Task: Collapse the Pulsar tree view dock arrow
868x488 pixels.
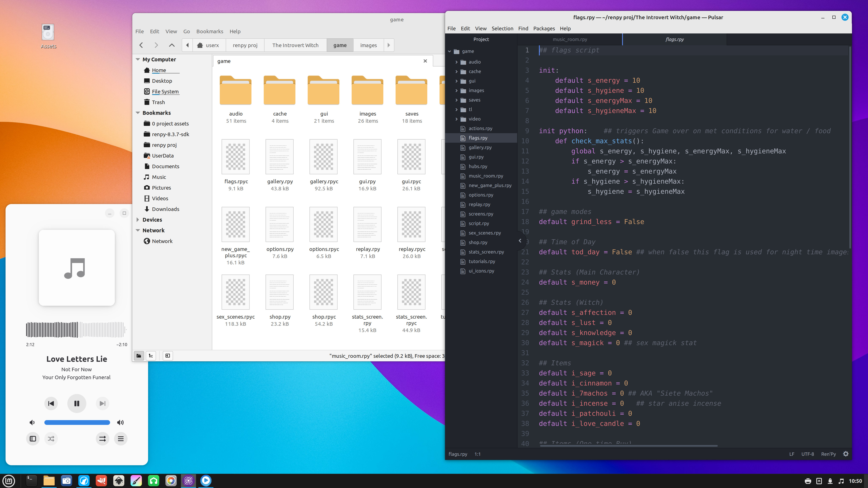Action: point(520,240)
